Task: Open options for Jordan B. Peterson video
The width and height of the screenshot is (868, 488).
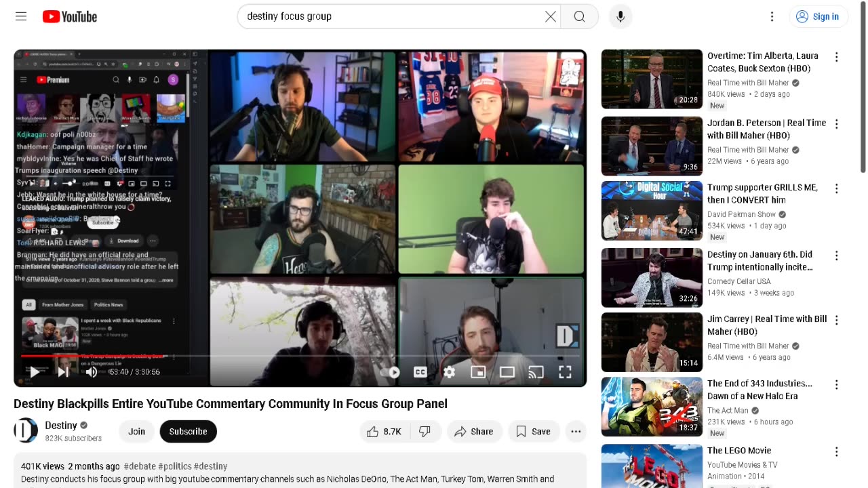Action: pyautogui.click(x=836, y=125)
